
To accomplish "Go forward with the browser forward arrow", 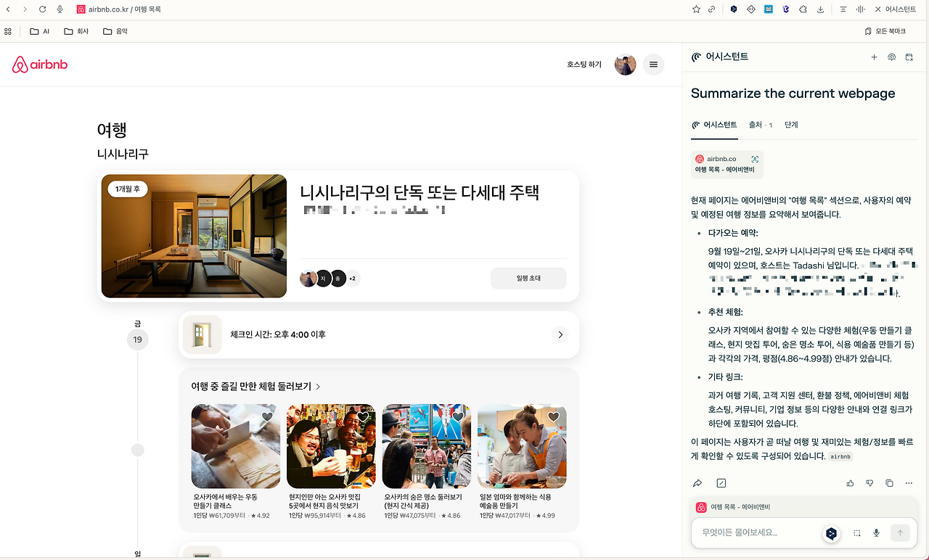I will (x=25, y=9).
